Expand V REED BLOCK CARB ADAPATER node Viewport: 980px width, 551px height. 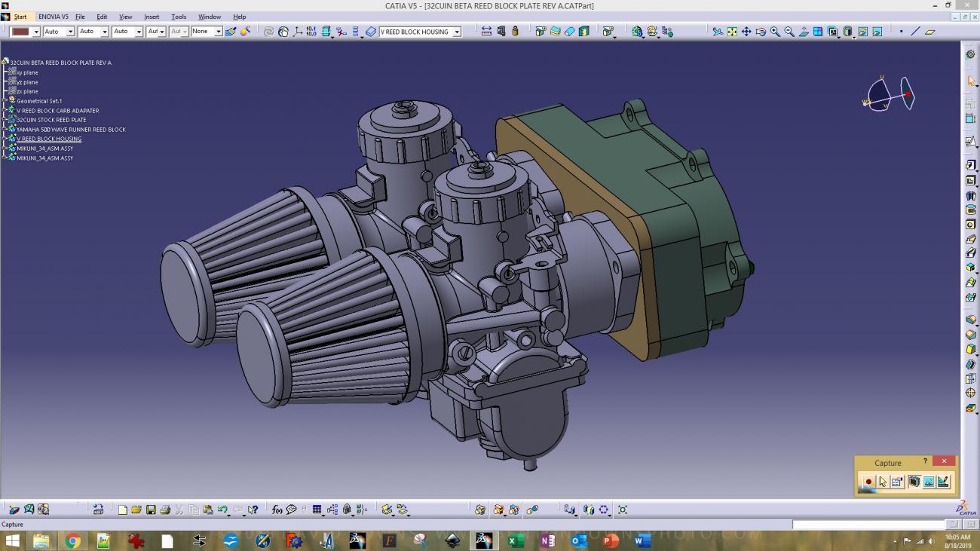click(x=5, y=110)
